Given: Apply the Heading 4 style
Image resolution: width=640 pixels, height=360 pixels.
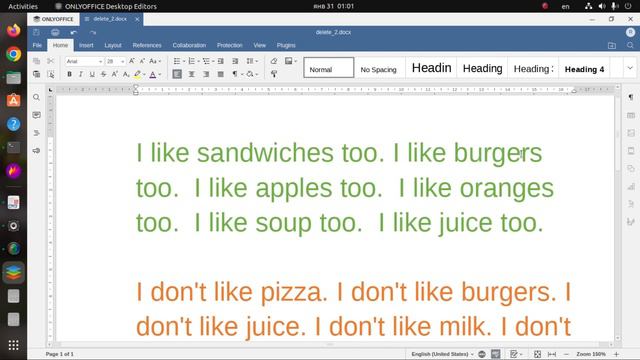Looking at the screenshot, I should point(584,68).
